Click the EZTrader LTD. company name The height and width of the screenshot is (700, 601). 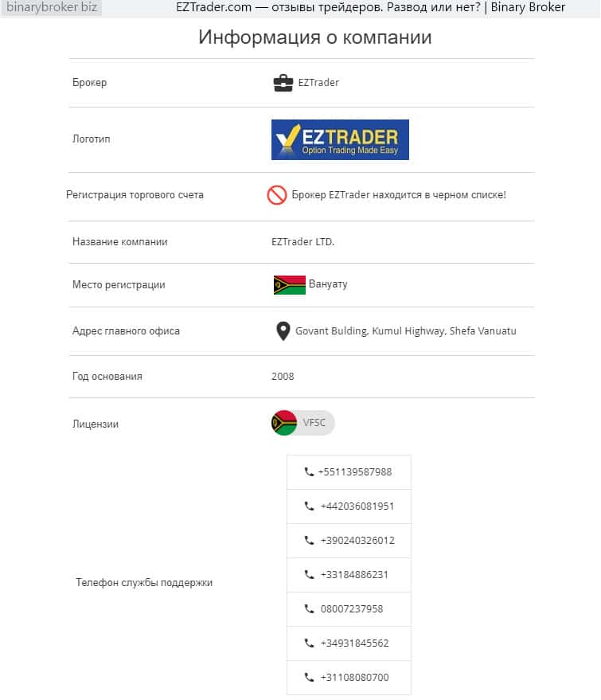pos(302,242)
